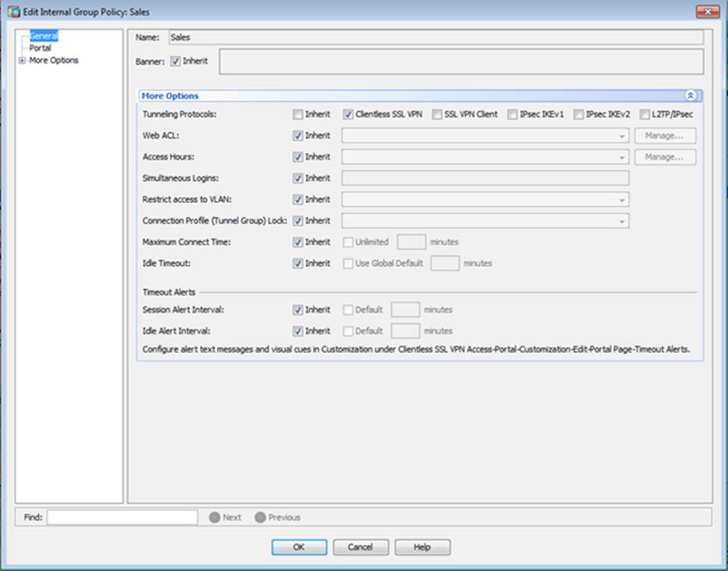This screenshot has height=571, width=728.
Task: Enable the SSL VPN Client checkbox
Action: (437, 115)
